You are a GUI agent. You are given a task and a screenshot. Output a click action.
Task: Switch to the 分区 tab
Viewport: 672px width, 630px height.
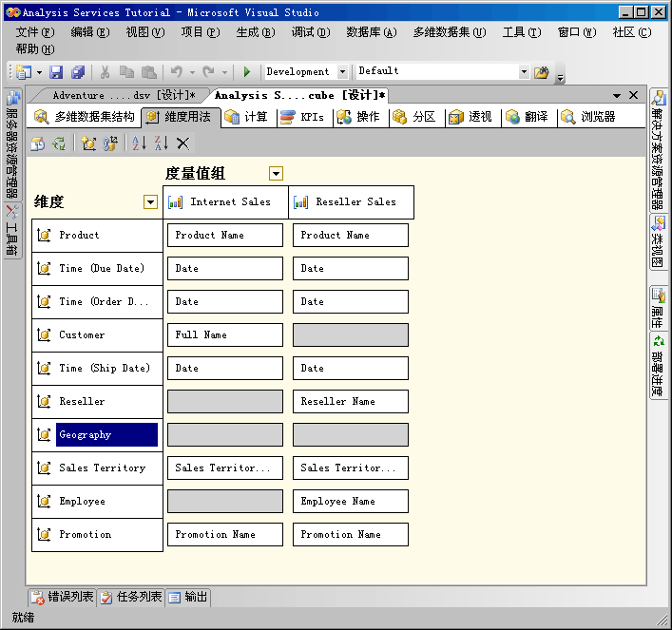[x=417, y=117]
